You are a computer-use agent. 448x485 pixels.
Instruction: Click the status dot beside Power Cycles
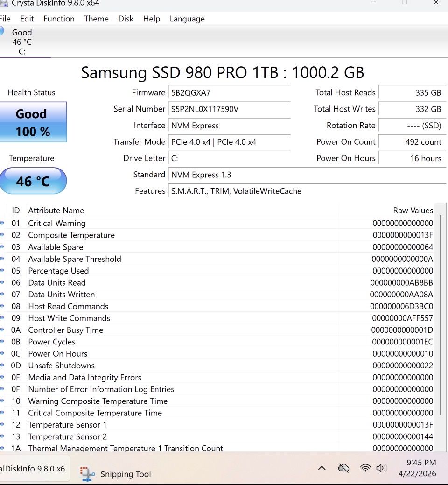[2, 342]
